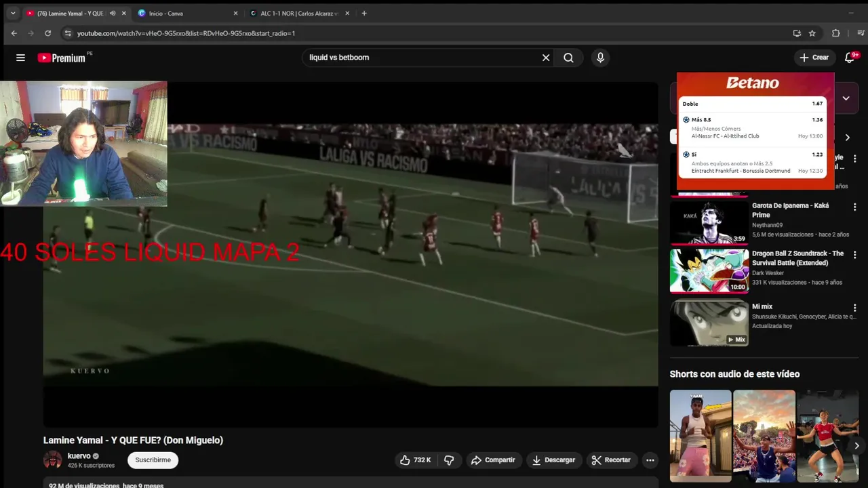The height and width of the screenshot is (488, 868).
Task: Open more actions three-dot menu under video
Action: [x=650, y=460]
